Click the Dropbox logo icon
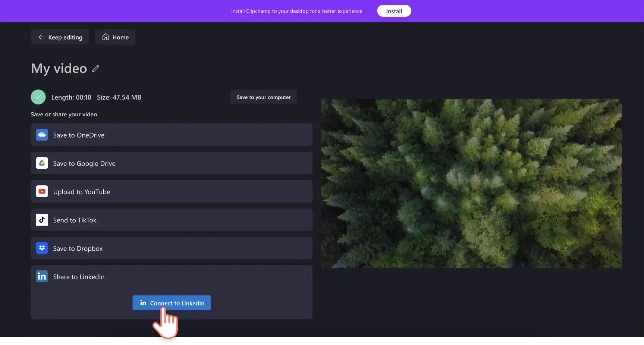This screenshot has height=345, width=644. click(42, 248)
